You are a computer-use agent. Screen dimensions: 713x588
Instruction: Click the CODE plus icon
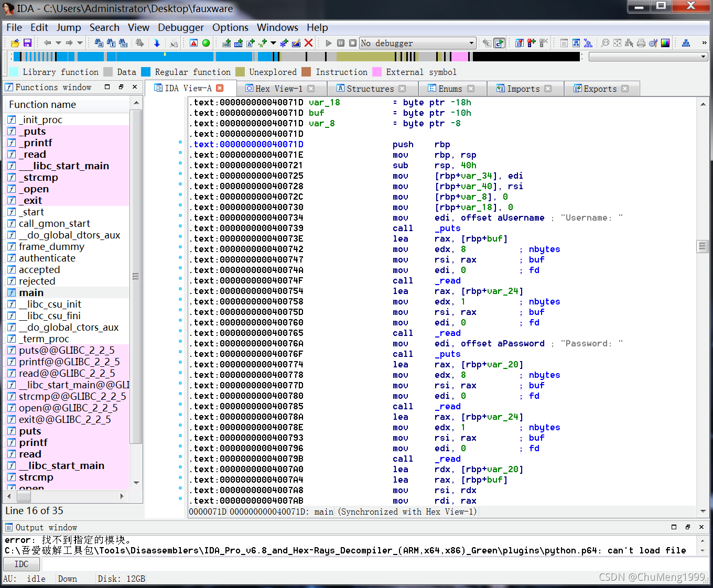point(226,43)
